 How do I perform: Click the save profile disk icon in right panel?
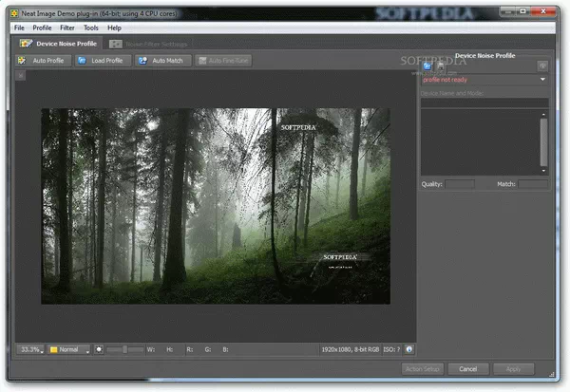[x=440, y=66]
